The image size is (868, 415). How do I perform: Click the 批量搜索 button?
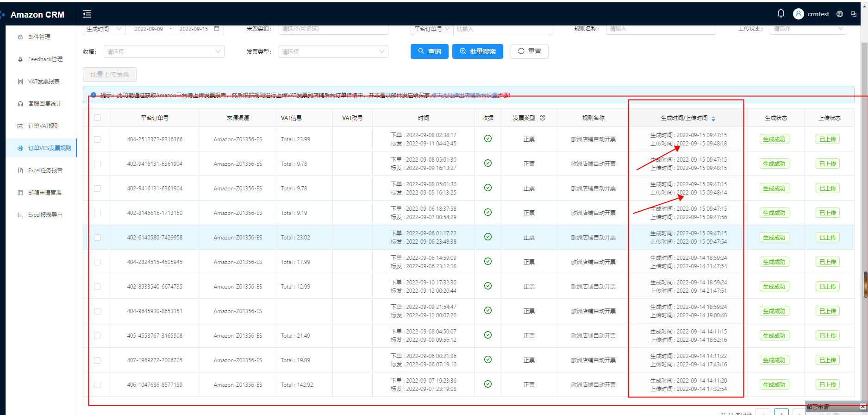coord(478,51)
